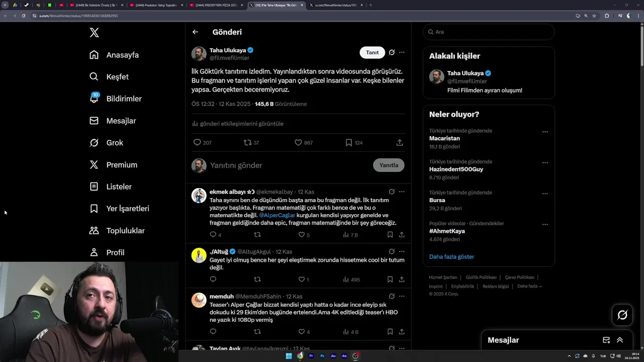This screenshot has height=362, width=644.
Task: Open Yer İşaretleri bookmarks
Action: 119,209
